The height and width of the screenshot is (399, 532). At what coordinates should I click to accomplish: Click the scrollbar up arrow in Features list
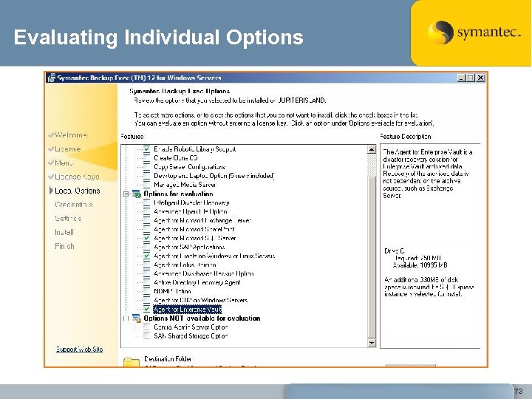[x=372, y=149]
